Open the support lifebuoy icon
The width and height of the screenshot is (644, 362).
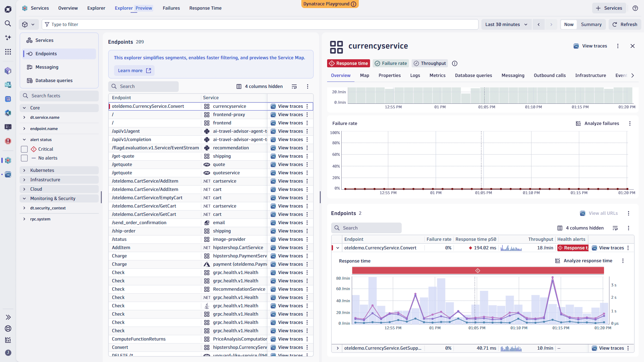[x=8, y=328]
